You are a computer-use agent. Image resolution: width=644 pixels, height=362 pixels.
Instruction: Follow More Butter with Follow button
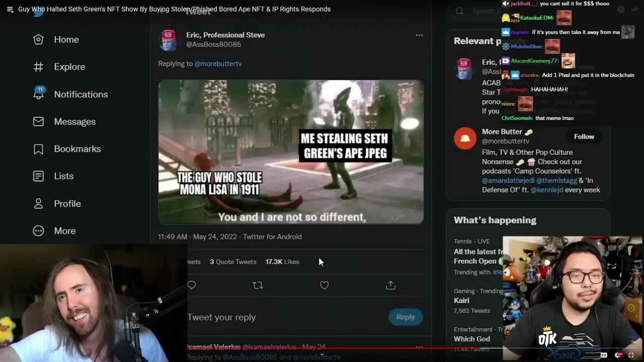[x=584, y=137]
